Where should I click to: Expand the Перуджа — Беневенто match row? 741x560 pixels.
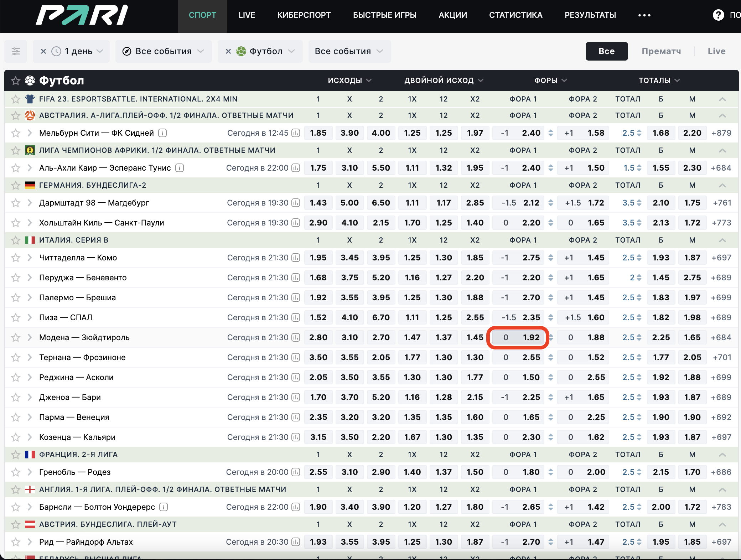pos(30,278)
